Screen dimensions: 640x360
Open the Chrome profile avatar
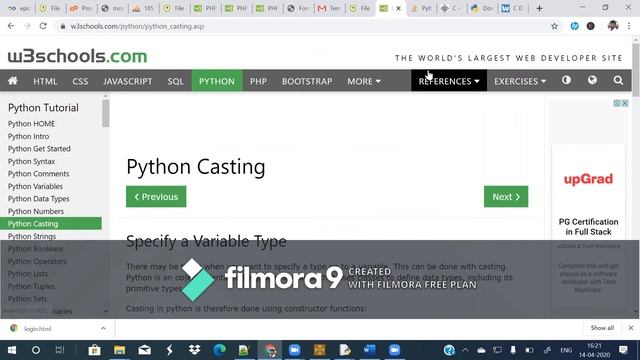tap(613, 26)
